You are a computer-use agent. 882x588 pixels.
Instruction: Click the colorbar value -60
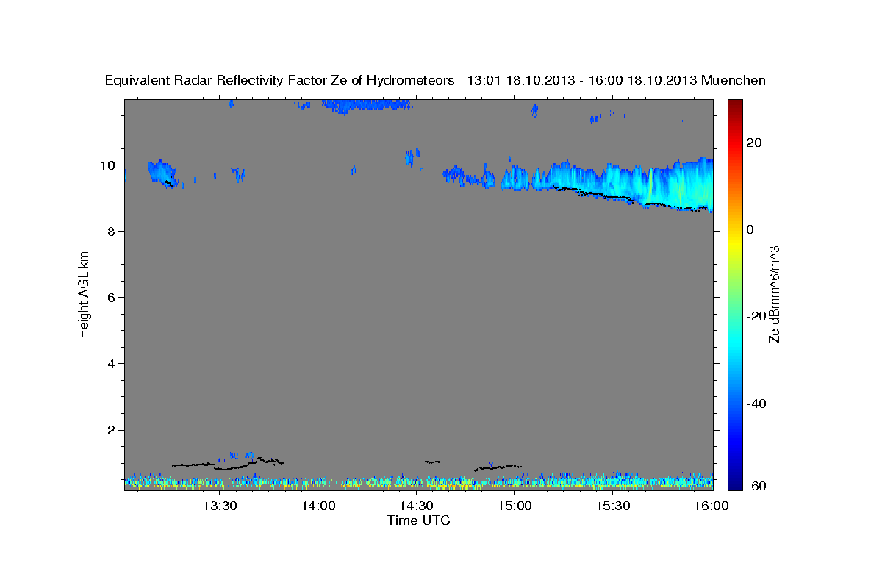click(x=755, y=486)
